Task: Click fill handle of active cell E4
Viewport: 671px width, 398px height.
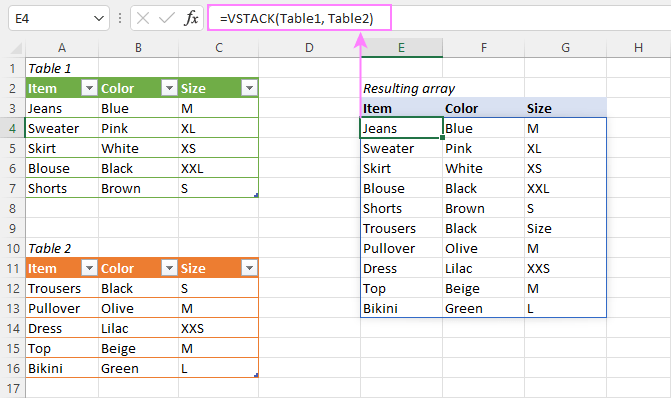Action: point(442,137)
